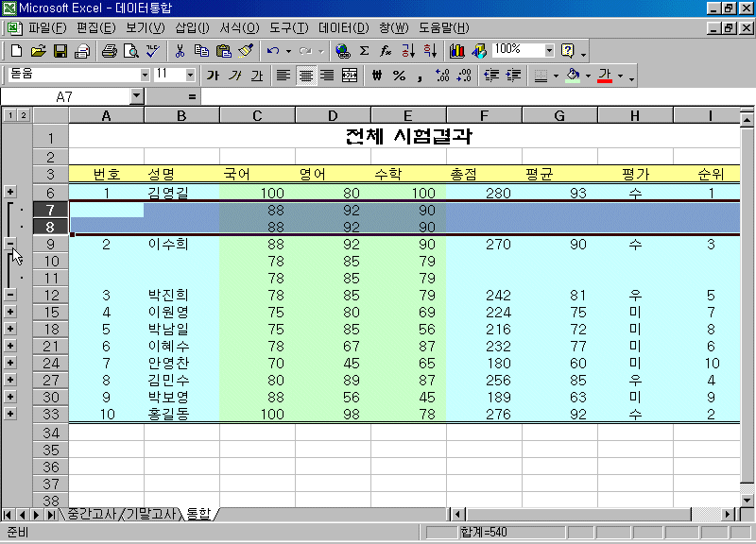756x544 pixels.
Task: Show outline level 1 button
Action: [10, 114]
